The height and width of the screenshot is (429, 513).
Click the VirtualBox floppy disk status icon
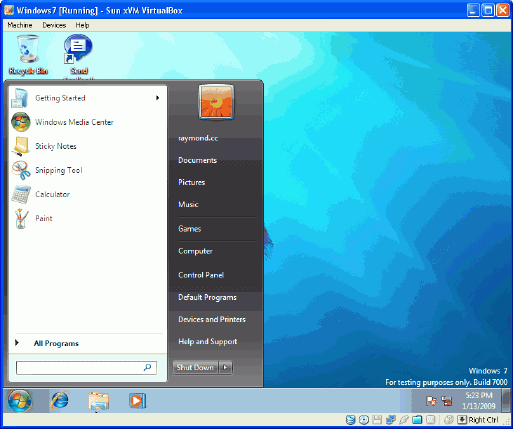377,420
